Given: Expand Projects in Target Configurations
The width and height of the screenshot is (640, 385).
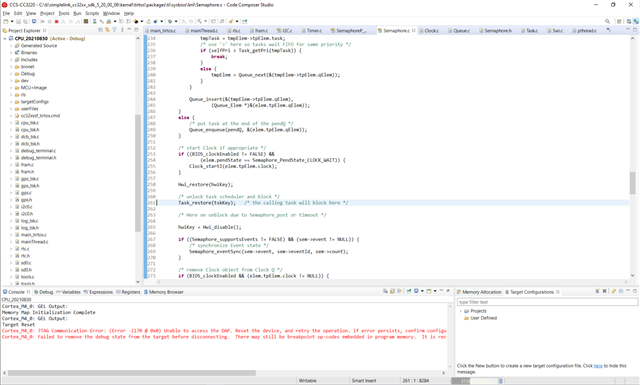Looking at the screenshot, I should pyautogui.click(x=461, y=311).
